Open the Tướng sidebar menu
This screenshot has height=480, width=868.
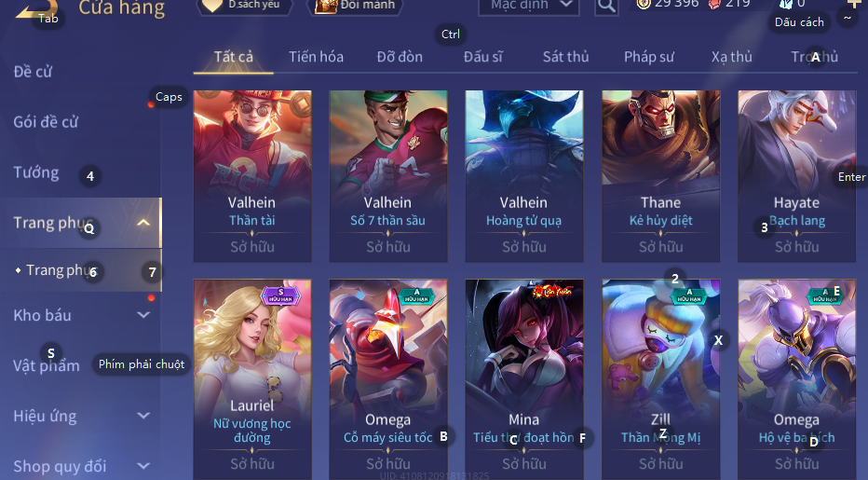pos(36,172)
